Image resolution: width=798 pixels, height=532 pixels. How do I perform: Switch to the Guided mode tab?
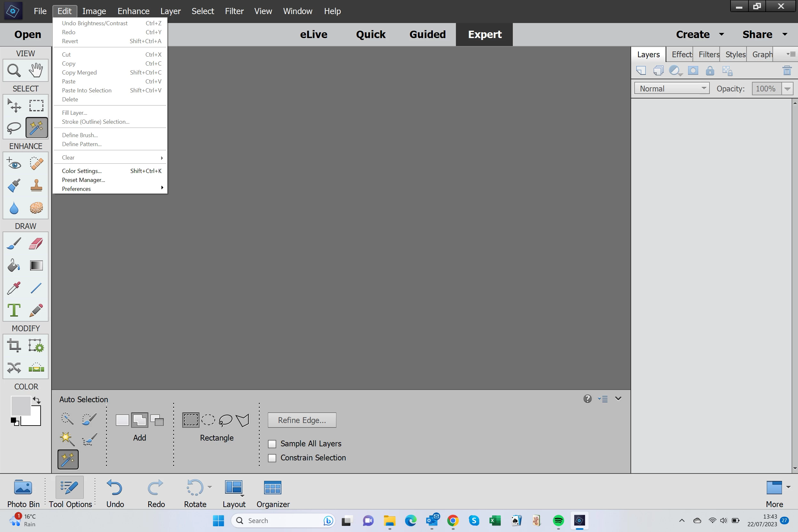point(427,34)
